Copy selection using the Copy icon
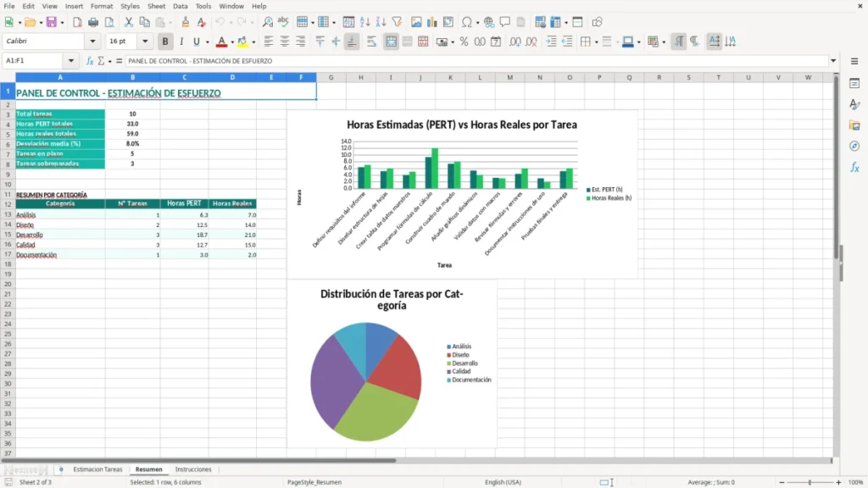Screen dimensions: 868x488 (144, 22)
